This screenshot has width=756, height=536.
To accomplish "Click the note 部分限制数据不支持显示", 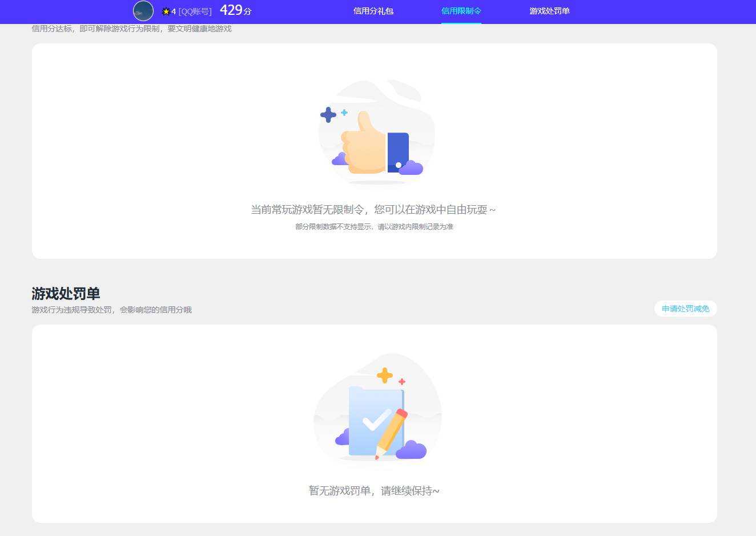I will [334, 227].
